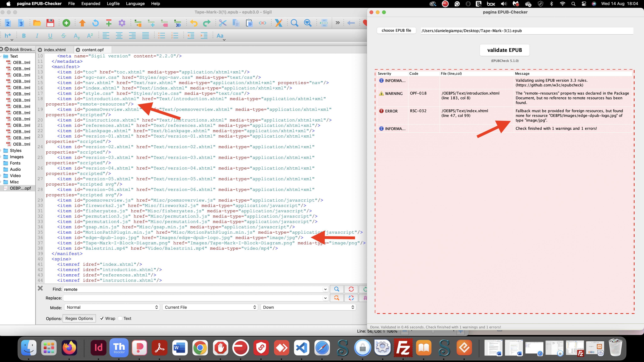The image size is (644, 362).
Task: Select the Styles folder in Book Browser
Action: click(16, 150)
